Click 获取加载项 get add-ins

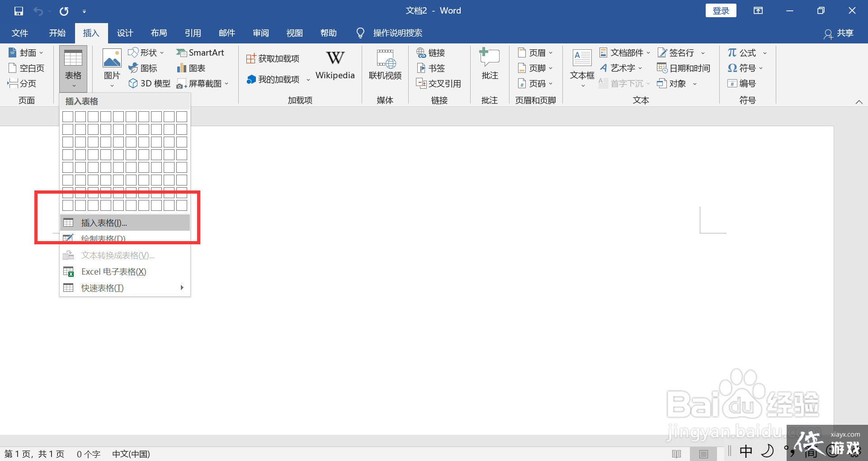click(x=273, y=59)
